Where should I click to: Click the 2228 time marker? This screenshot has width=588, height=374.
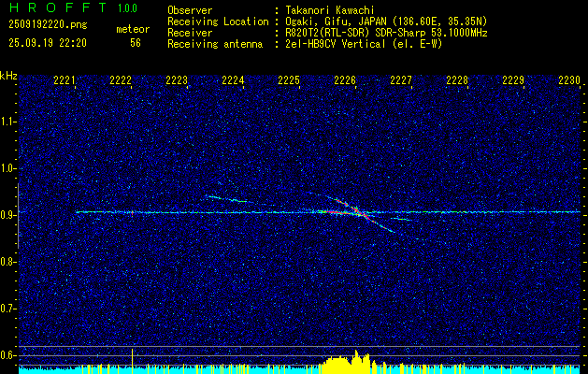pos(457,80)
